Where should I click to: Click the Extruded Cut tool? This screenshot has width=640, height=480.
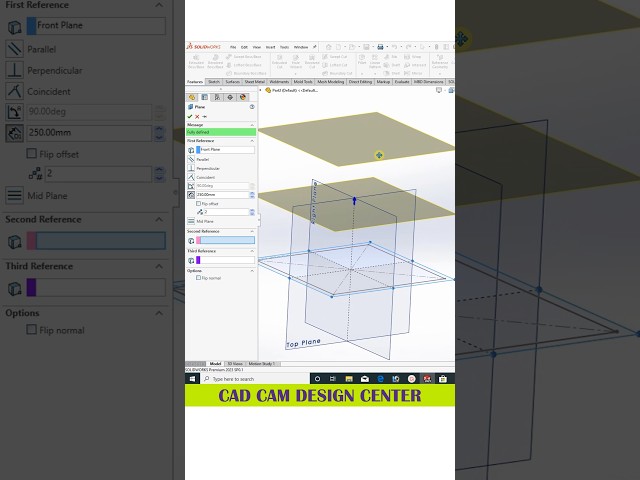(x=280, y=61)
